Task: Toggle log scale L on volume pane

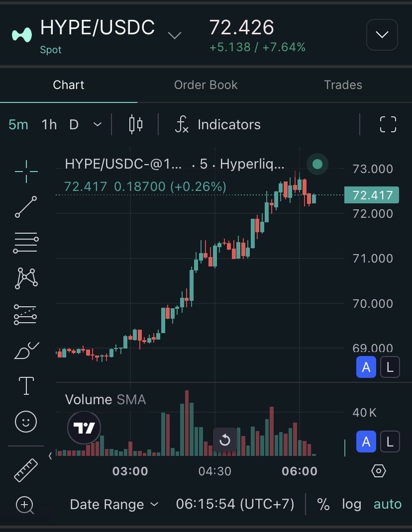Action: 390,442
